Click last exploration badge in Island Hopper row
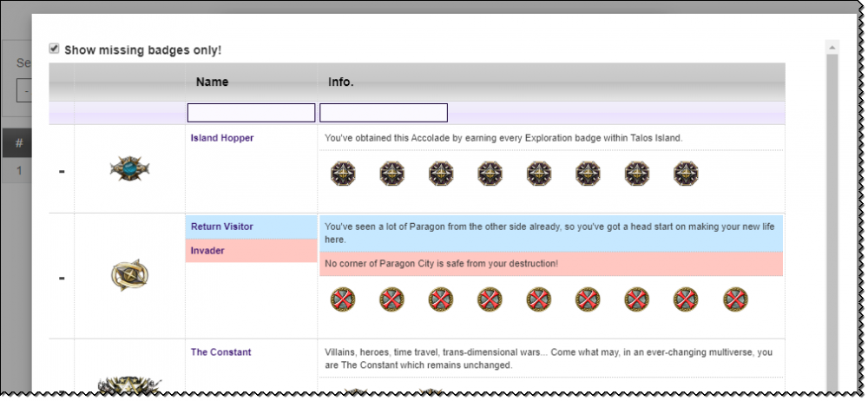Screen dimensions: 868x401 pyautogui.click(x=686, y=174)
